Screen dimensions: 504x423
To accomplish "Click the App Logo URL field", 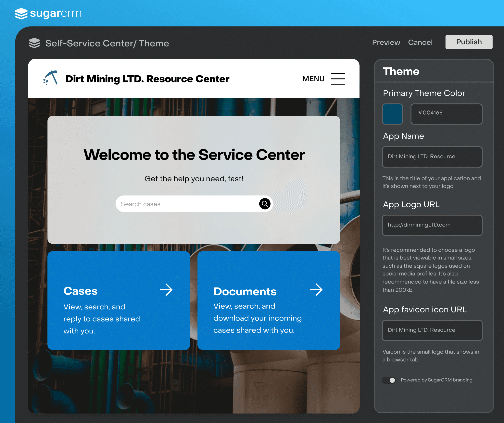I will pos(432,225).
